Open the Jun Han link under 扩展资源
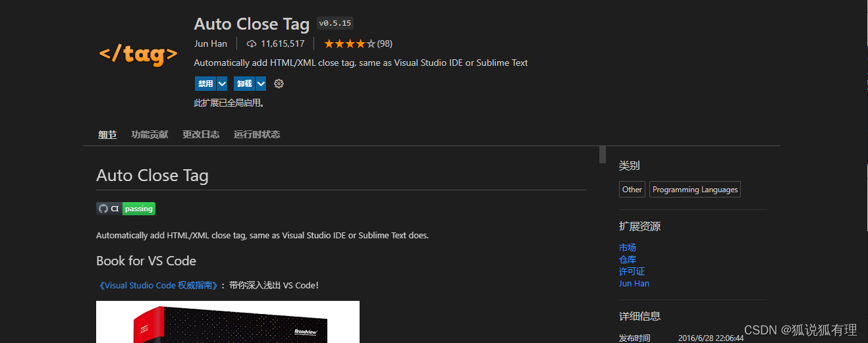 coord(634,284)
